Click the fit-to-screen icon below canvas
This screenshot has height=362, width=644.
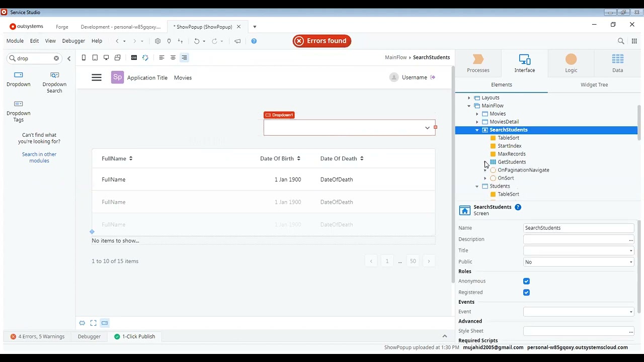point(94,323)
